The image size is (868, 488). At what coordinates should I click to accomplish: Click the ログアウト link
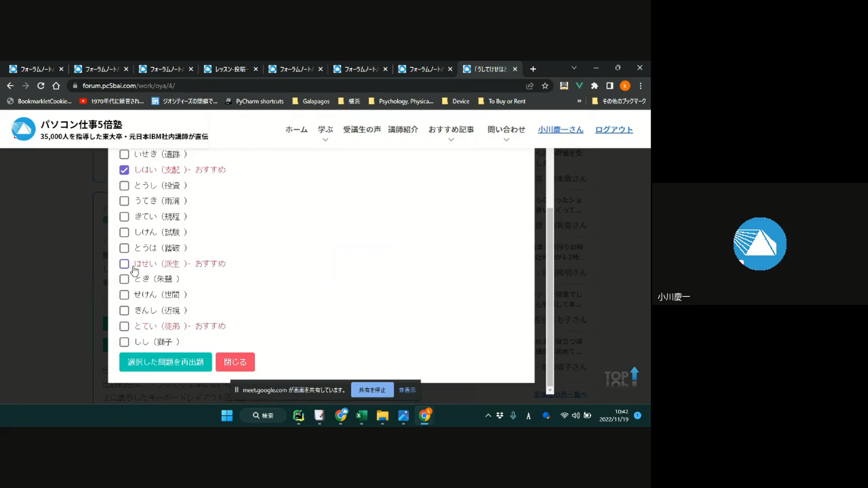(x=613, y=130)
